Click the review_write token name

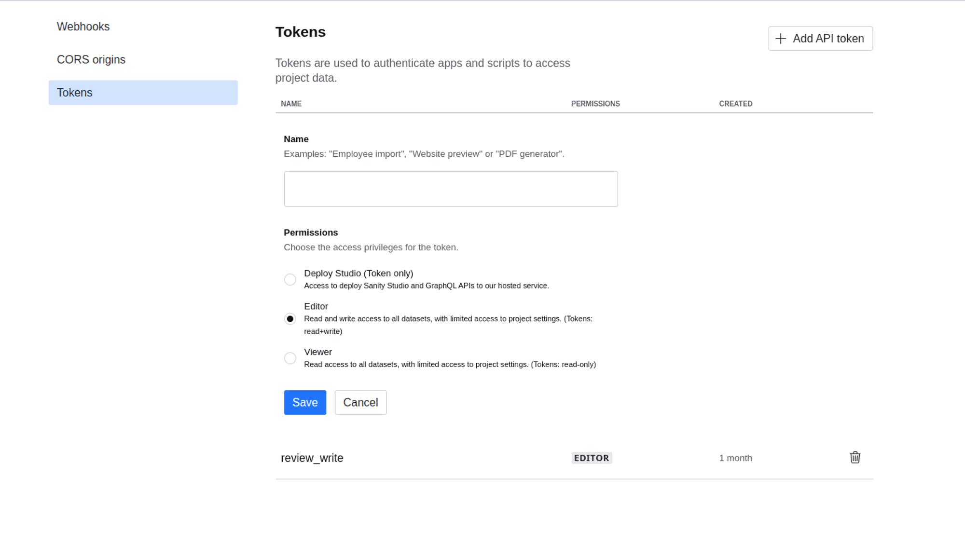[x=312, y=458]
